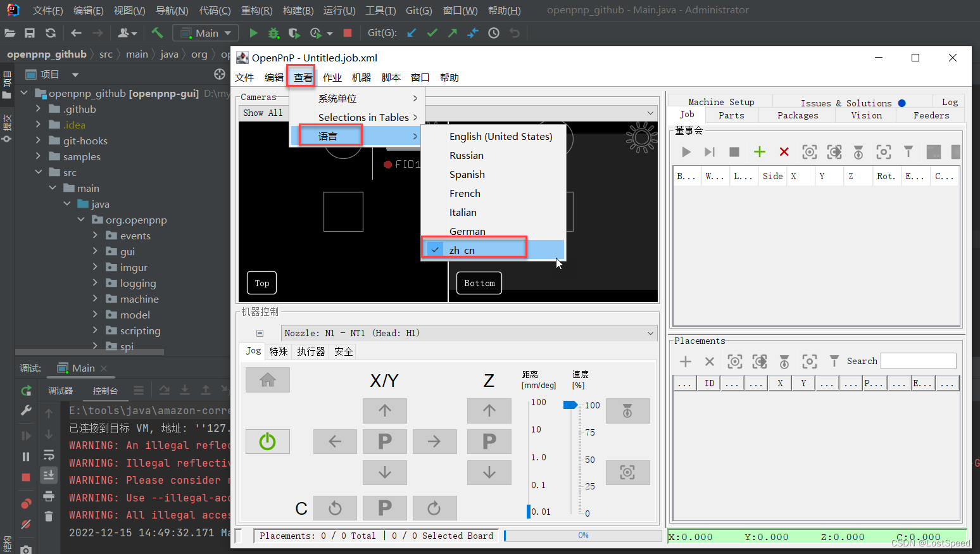This screenshot has height=554, width=980.
Task: Jog Y down with the arrow button
Action: [385, 472]
